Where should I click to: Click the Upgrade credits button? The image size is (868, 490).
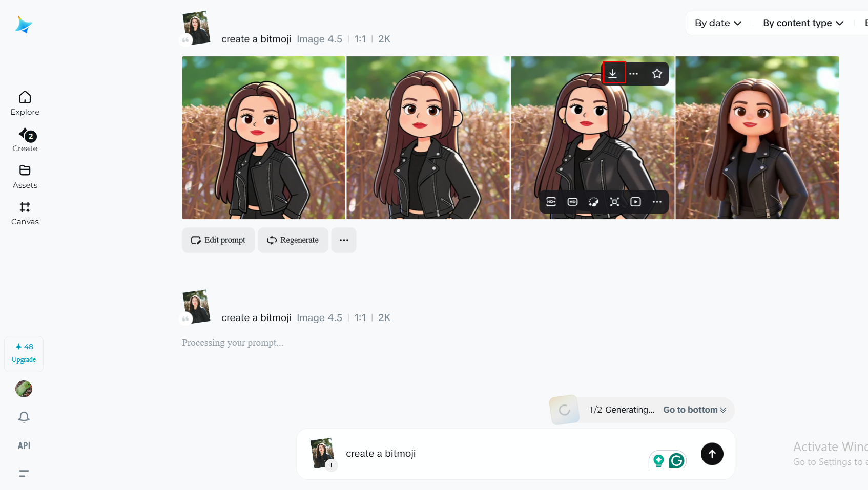[24, 354]
